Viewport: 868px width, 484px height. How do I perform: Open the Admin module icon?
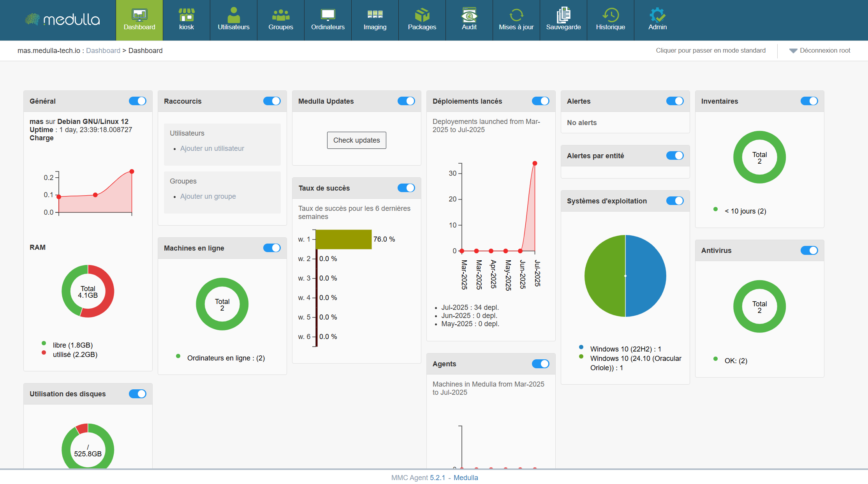pos(658,20)
